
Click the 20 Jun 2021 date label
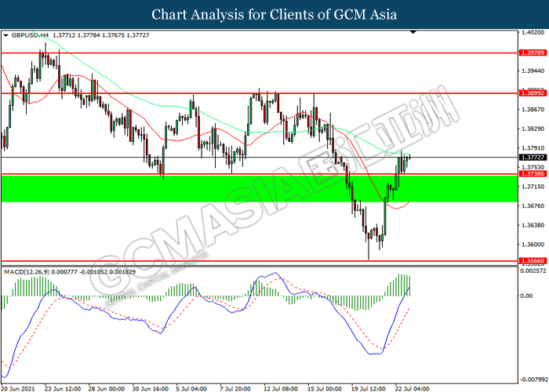click(18, 389)
